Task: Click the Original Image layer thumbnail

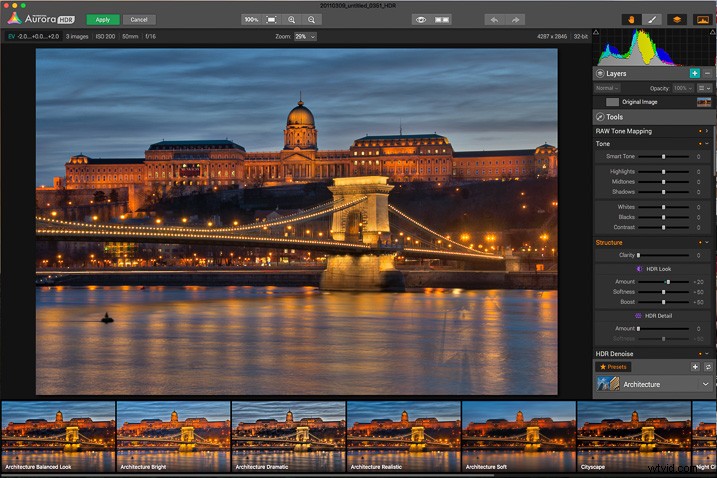Action: coord(704,102)
